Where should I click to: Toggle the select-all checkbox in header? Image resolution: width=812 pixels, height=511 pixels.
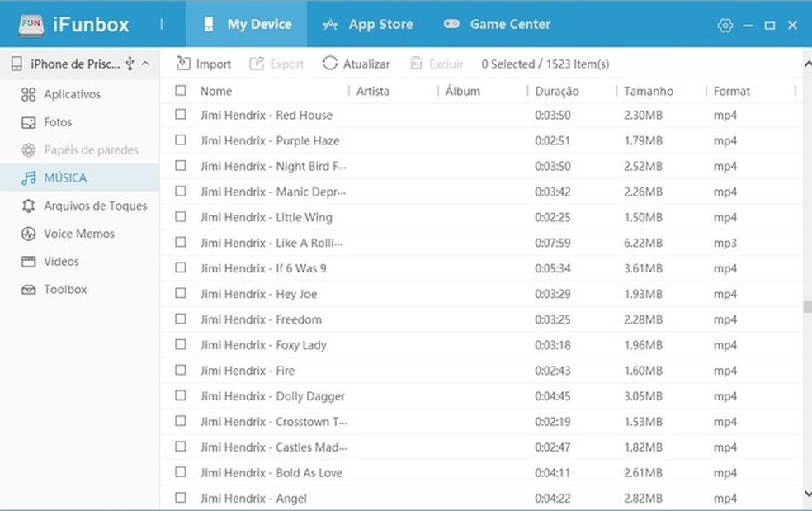[180, 91]
